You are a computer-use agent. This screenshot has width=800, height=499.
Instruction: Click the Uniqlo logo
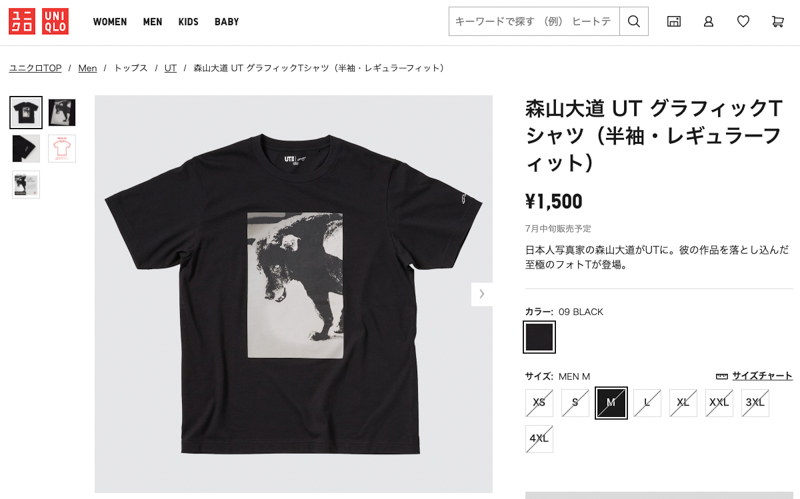pyautogui.click(x=39, y=21)
